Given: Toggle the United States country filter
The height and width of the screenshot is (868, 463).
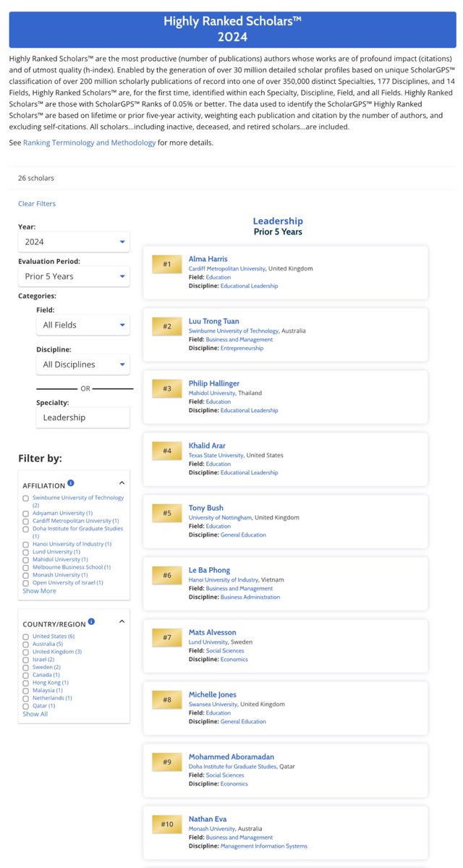Looking at the screenshot, I should pos(26,637).
